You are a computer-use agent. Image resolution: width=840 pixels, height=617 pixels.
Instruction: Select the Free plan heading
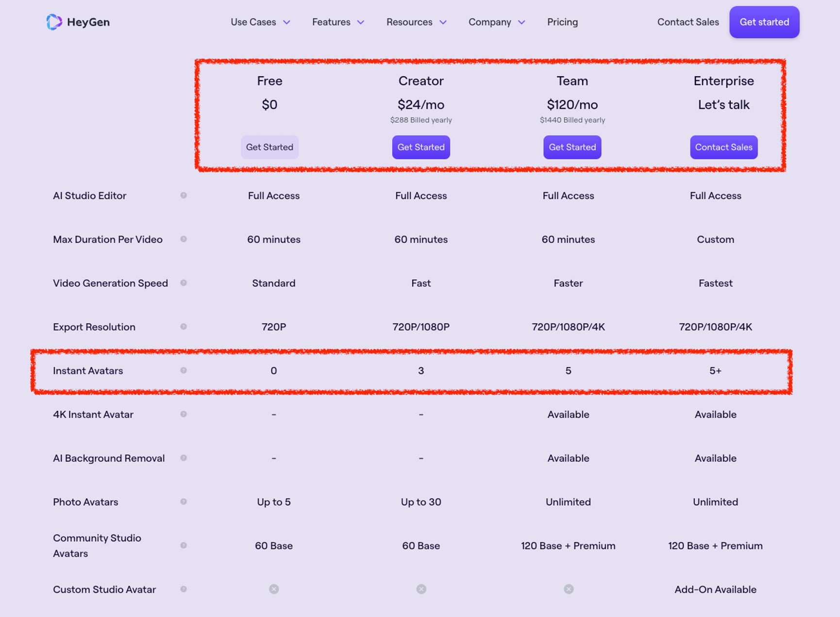(x=269, y=81)
